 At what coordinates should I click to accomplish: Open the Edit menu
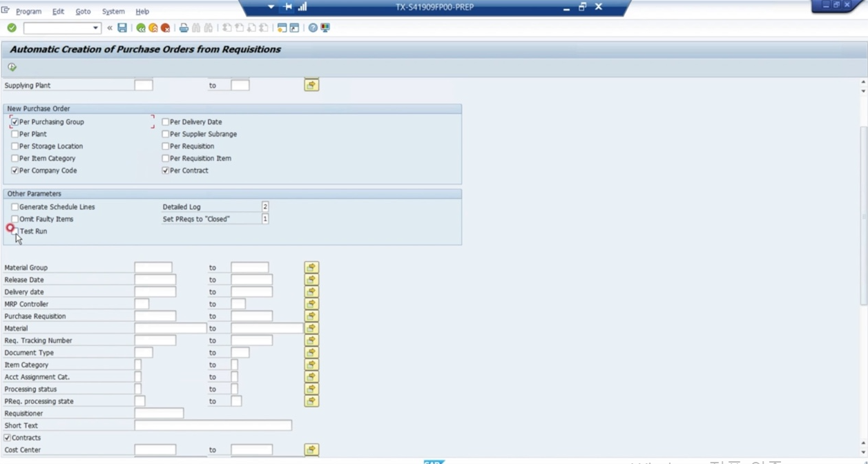tap(58, 12)
